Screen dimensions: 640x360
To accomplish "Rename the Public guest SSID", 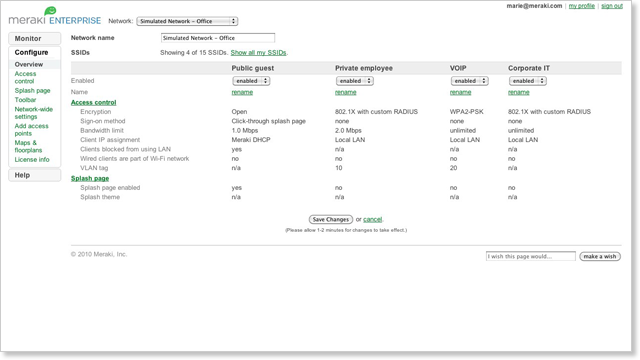I will click(242, 92).
